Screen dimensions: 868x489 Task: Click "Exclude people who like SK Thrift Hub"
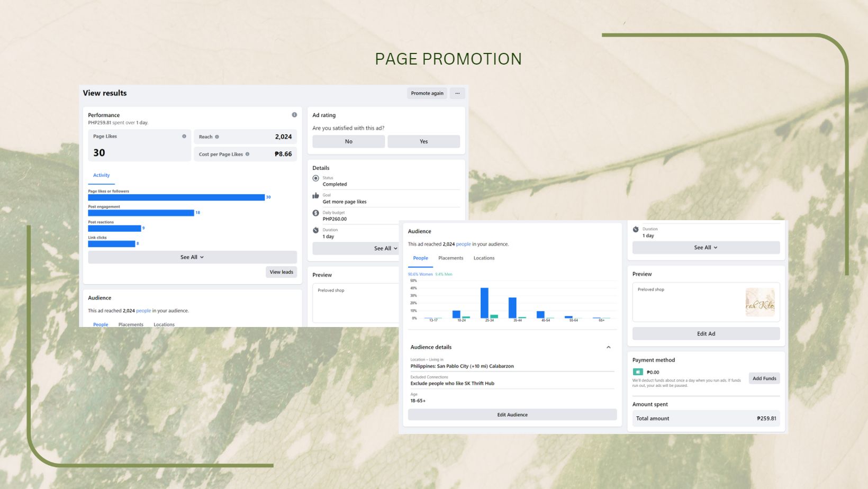[x=453, y=384]
